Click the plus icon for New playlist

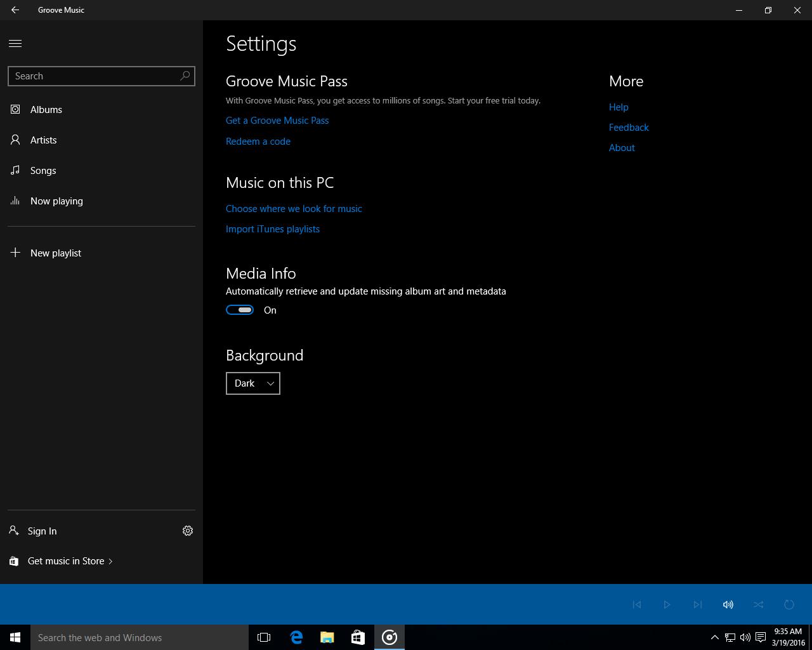point(15,253)
